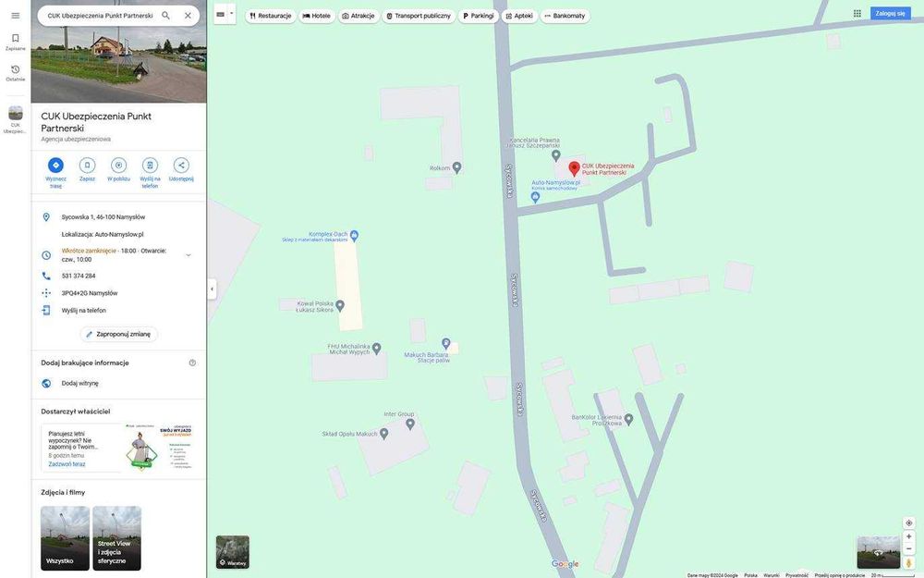Open the Zapisane saved places
924x578 pixels.
tap(16, 42)
